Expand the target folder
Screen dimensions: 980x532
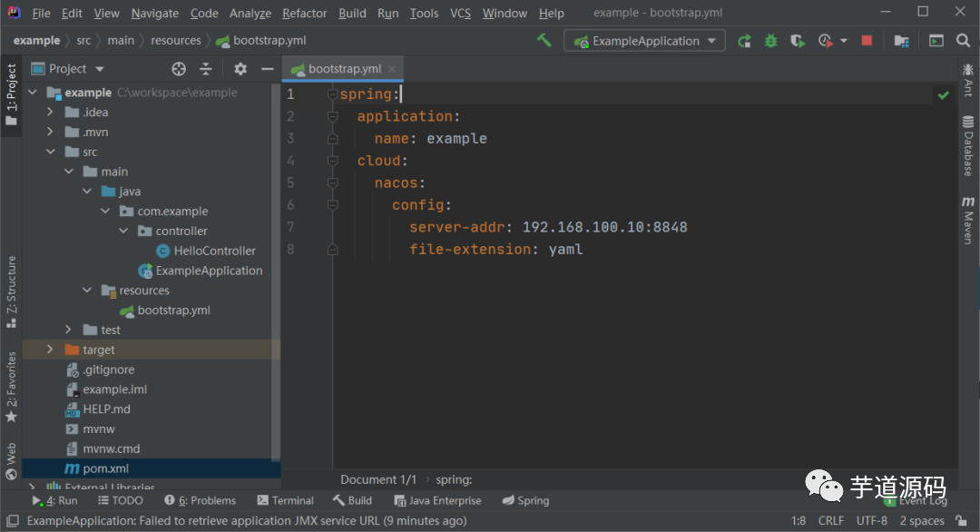pos(50,350)
